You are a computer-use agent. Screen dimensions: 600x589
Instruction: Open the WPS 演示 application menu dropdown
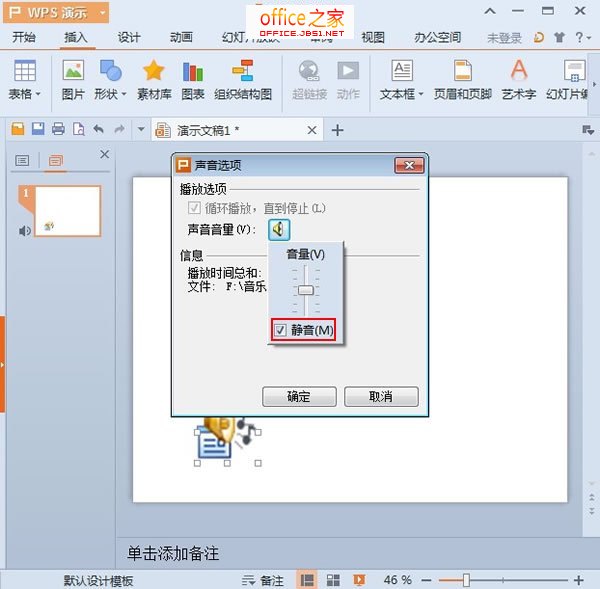pos(103,13)
